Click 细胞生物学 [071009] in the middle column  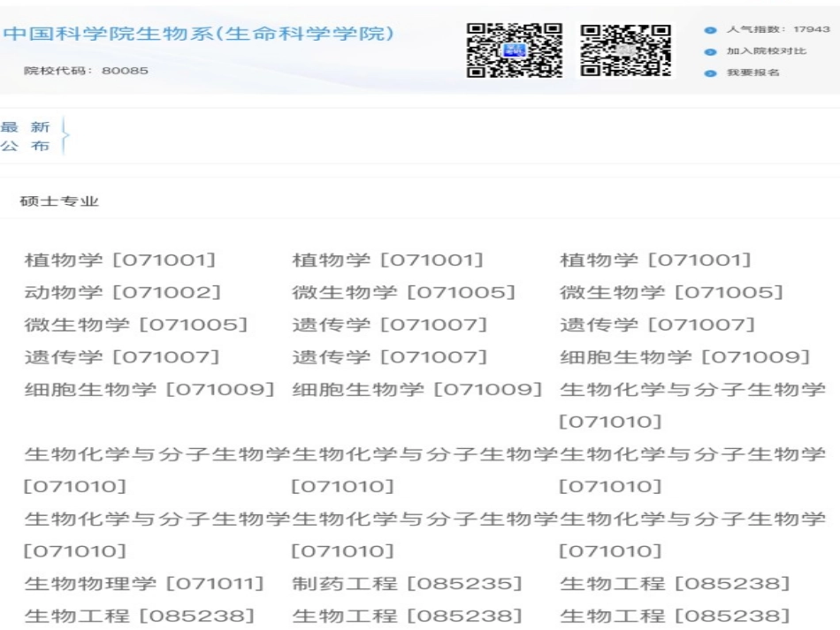(417, 389)
